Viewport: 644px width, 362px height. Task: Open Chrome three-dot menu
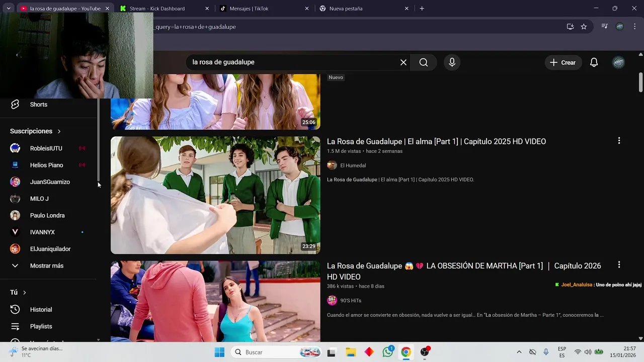pyautogui.click(x=634, y=26)
